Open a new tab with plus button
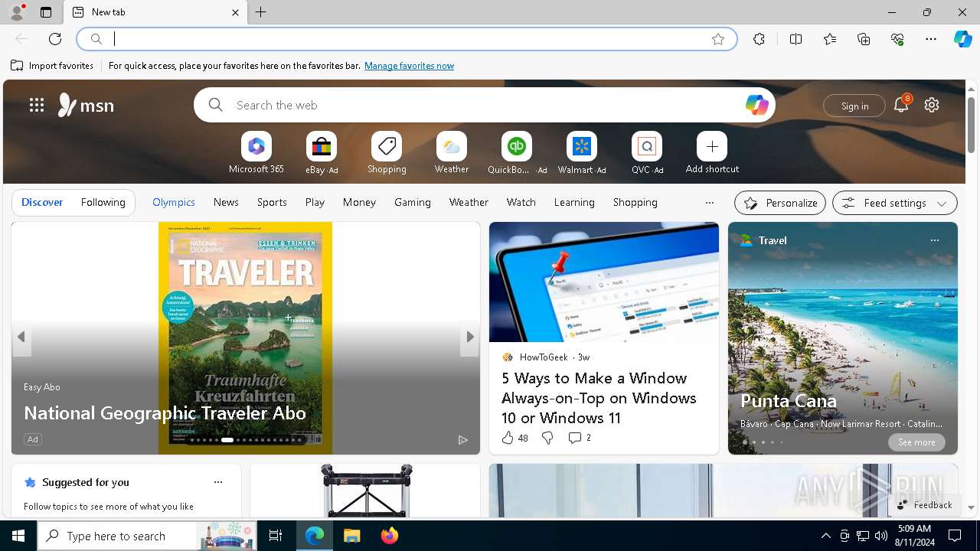This screenshot has height=551, width=980. (261, 12)
